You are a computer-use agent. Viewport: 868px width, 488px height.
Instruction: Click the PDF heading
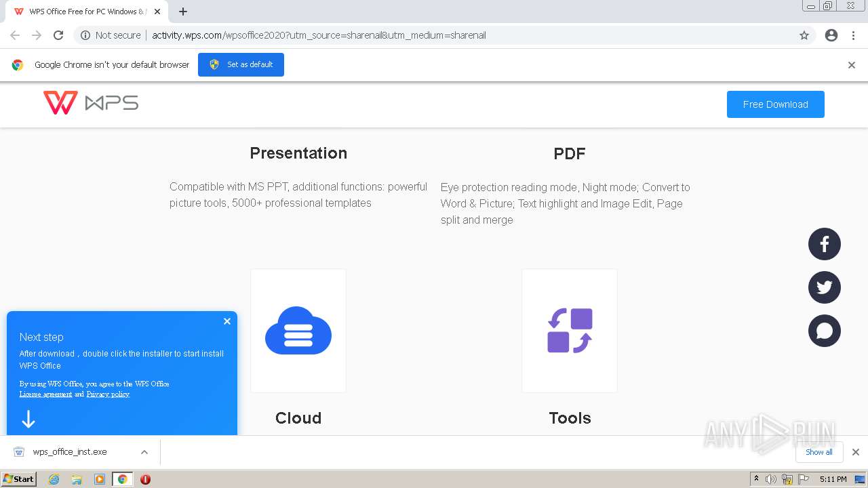tap(570, 154)
